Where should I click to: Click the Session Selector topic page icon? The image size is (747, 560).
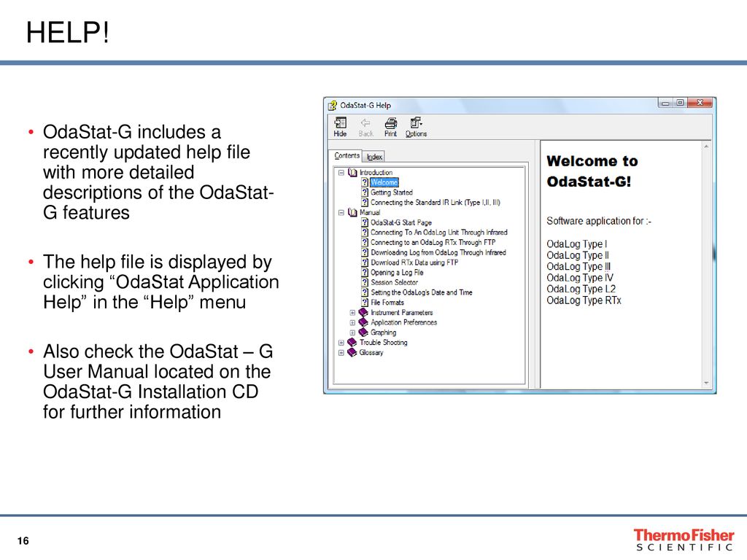[365, 282]
